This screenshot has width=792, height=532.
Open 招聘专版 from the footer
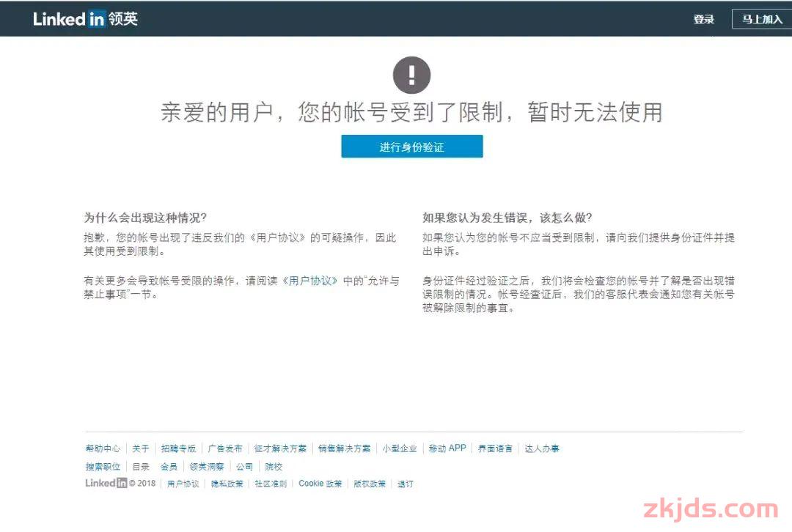click(176, 448)
